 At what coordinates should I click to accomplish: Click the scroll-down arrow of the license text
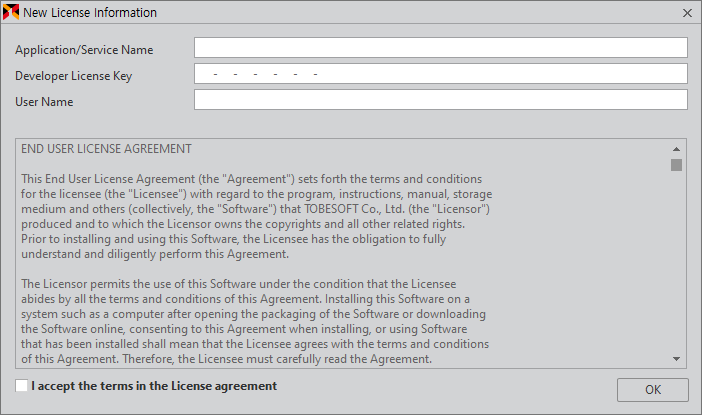[x=676, y=359]
